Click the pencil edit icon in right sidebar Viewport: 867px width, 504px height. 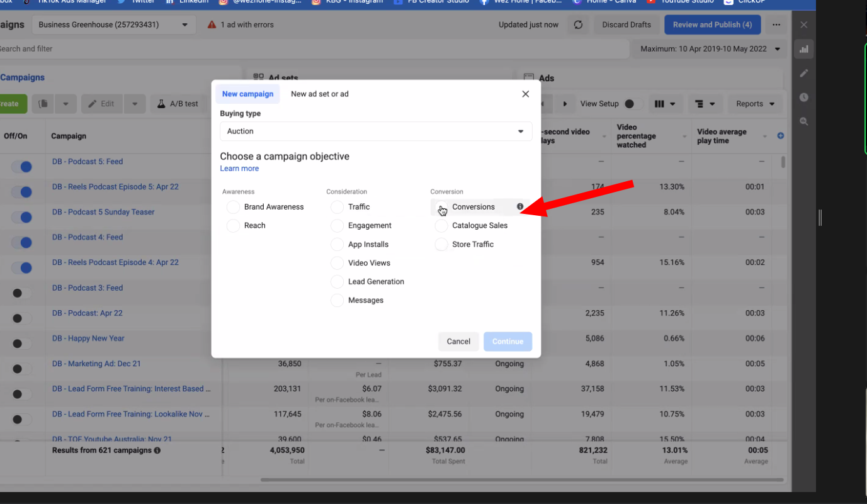tap(803, 73)
